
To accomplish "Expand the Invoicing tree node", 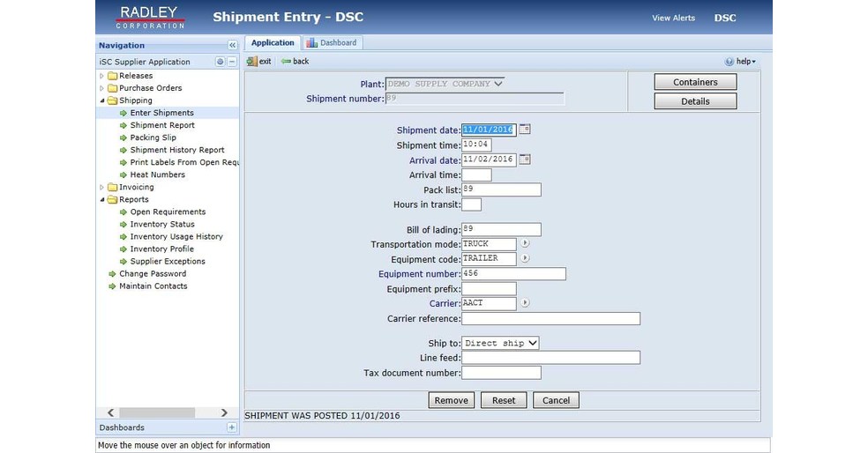I will click(x=101, y=187).
